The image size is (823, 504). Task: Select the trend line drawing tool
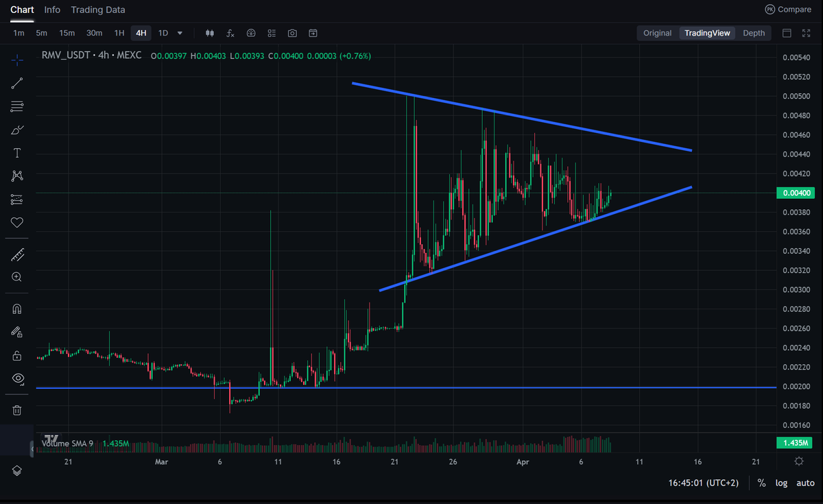pyautogui.click(x=16, y=83)
